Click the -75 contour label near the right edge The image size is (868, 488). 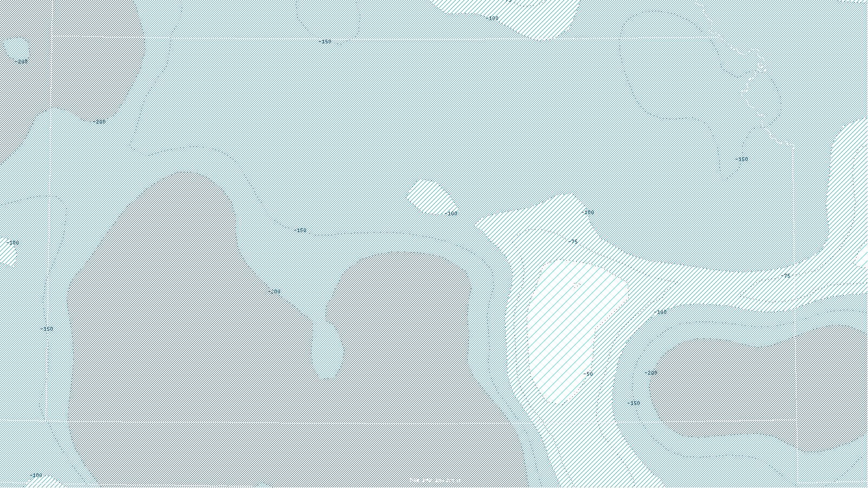786,276
